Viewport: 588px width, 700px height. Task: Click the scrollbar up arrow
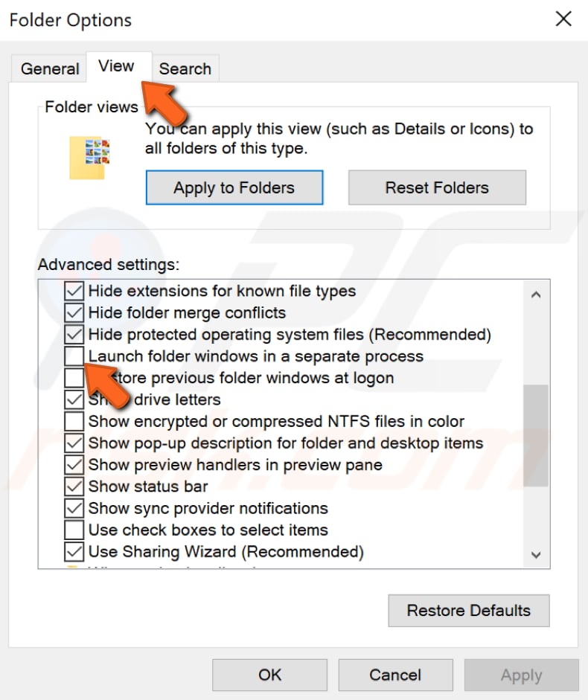point(537,295)
